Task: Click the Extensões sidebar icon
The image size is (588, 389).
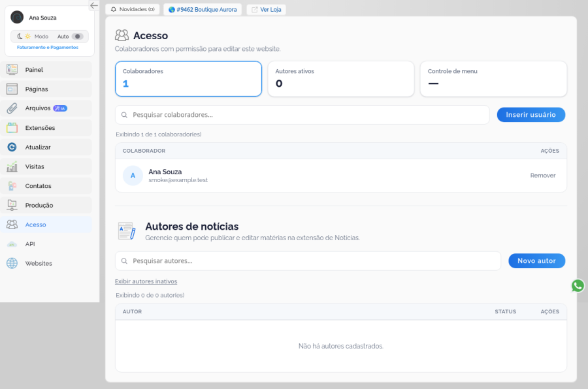Action: [12, 128]
